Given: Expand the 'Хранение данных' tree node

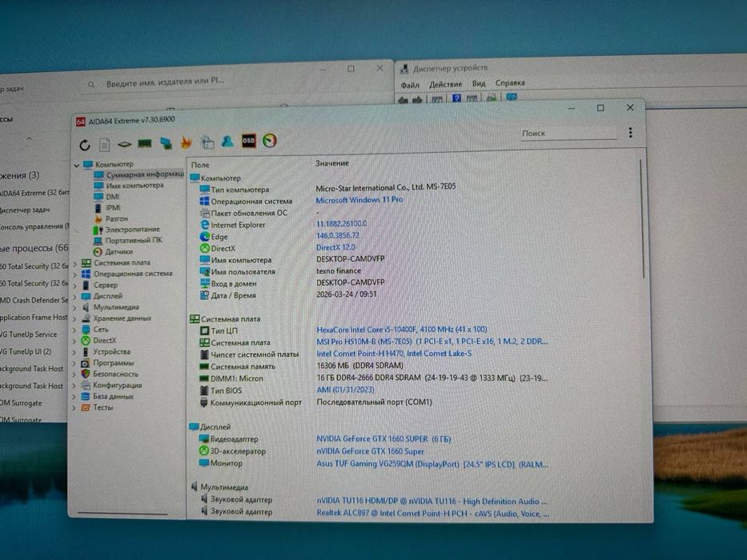Looking at the screenshot, I should pyautogui.click(x=74, y=318).
